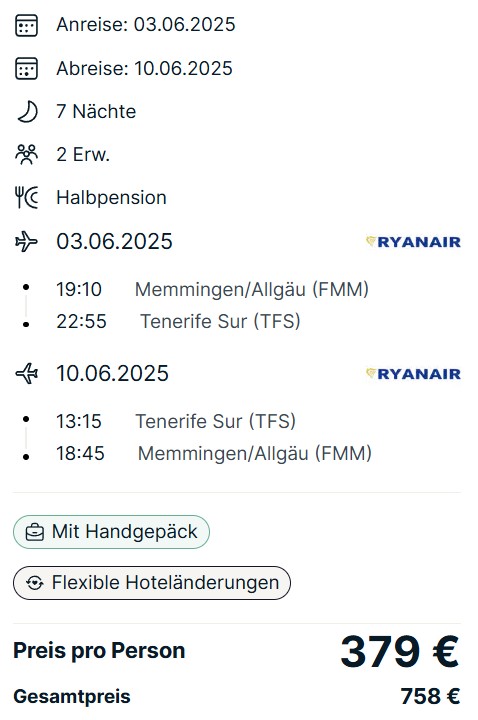This screenshot has height=720, width=478.
Task: Click the 18:45 Memmingen/Allgäu arrival line
Action: 214,454
